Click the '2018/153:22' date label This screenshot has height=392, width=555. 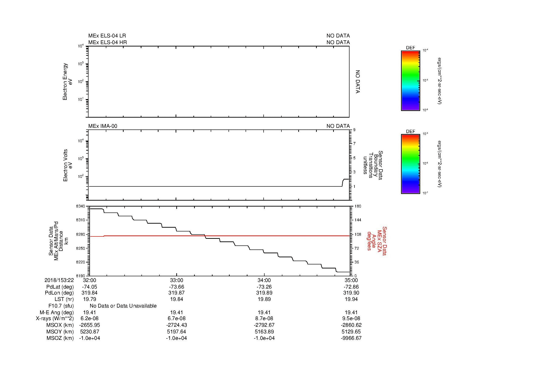tap(59, 280)
